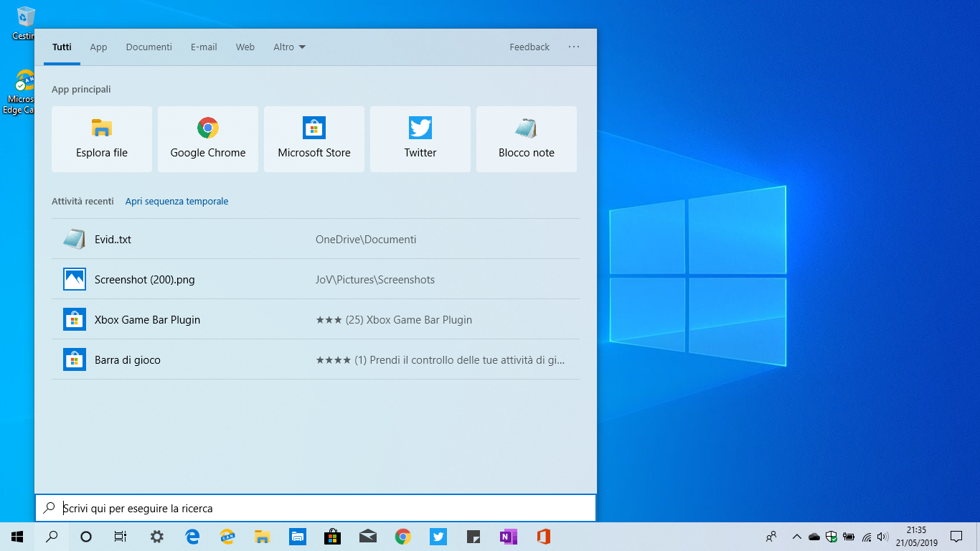
Task: Focus the Scrivi qui per eseguire la ricerca box
Action: pos(316,508)
